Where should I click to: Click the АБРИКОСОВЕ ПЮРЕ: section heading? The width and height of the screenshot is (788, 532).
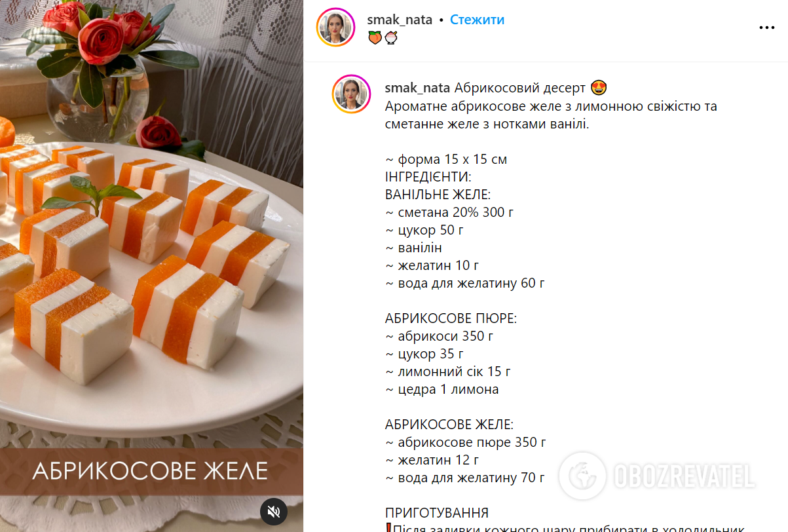click(451, 318)
